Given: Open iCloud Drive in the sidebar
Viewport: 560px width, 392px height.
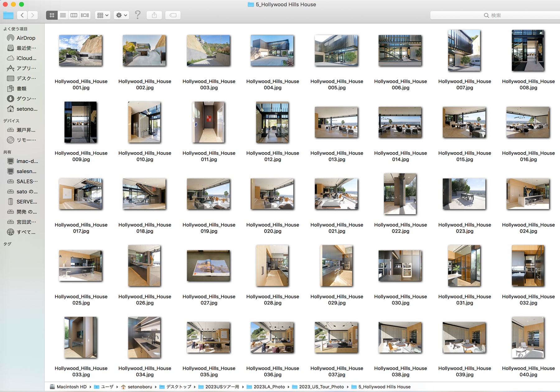Looking at the screenshot, I should (x=26, y=58).
